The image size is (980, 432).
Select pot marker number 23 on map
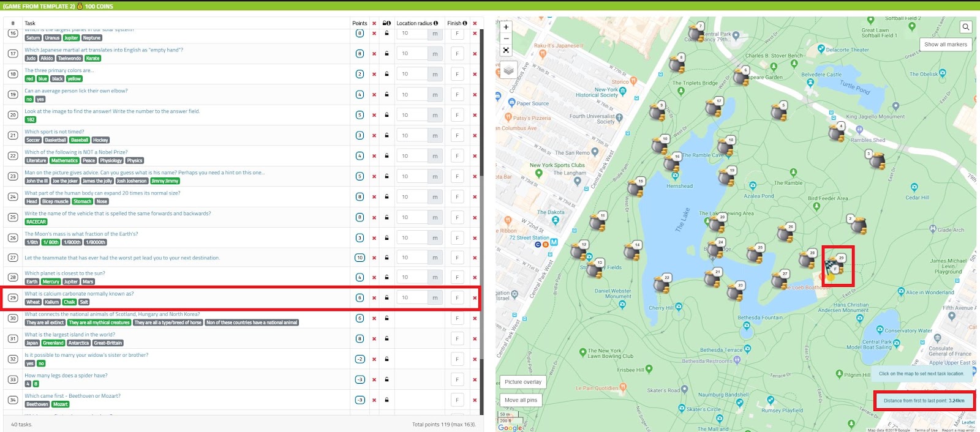735,291
